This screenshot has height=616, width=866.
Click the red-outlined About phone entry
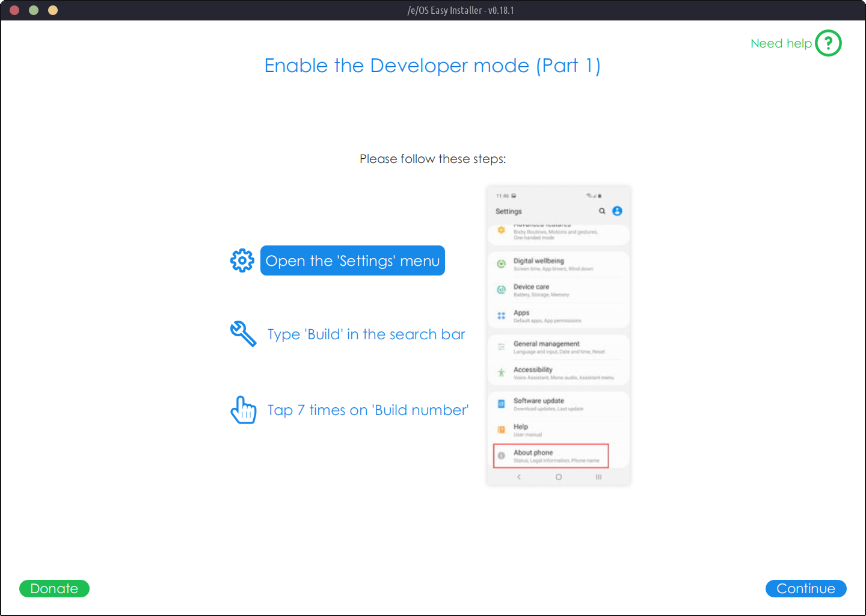[551, 455]
